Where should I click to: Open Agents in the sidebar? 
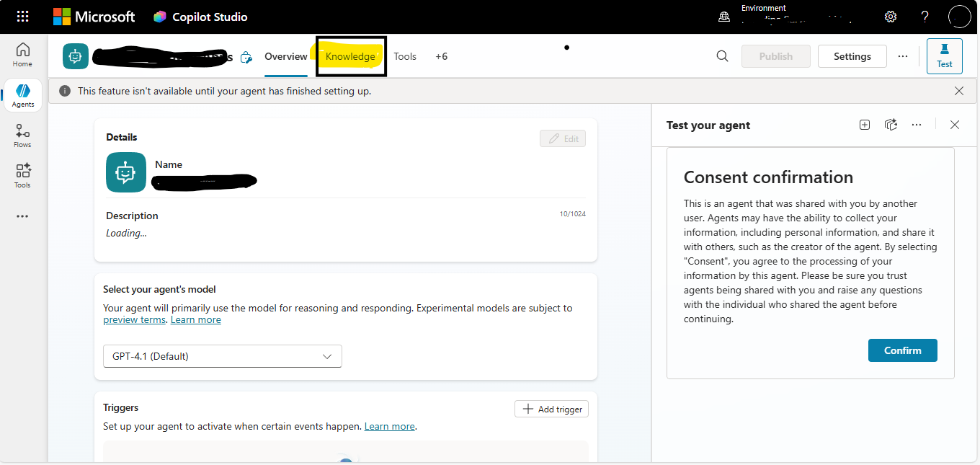[23, 95]
